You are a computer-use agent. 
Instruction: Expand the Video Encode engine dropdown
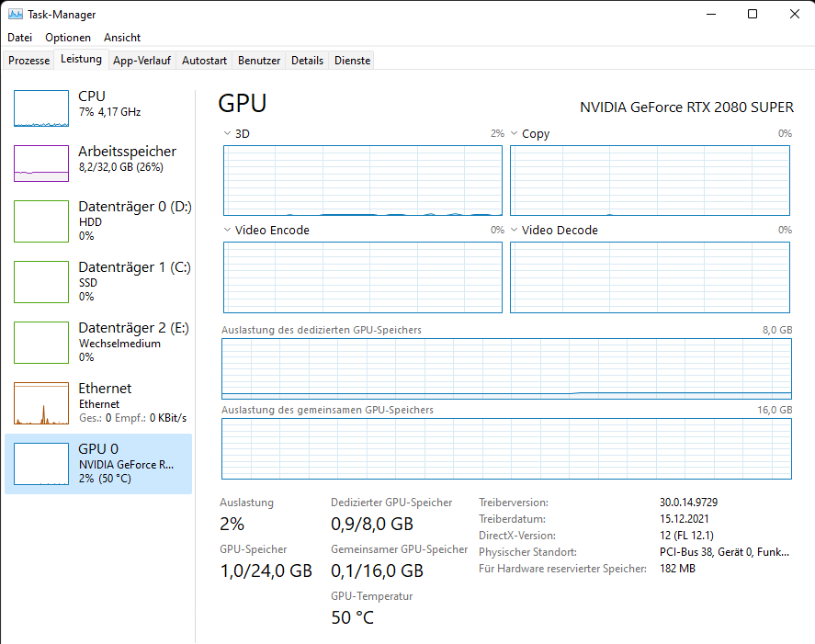[x=227, y=230]
